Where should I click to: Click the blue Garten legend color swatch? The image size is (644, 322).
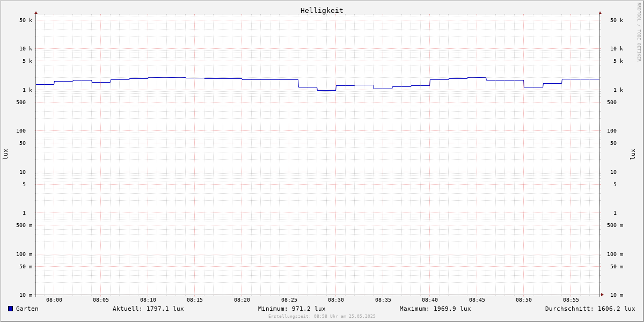(10, 309)
